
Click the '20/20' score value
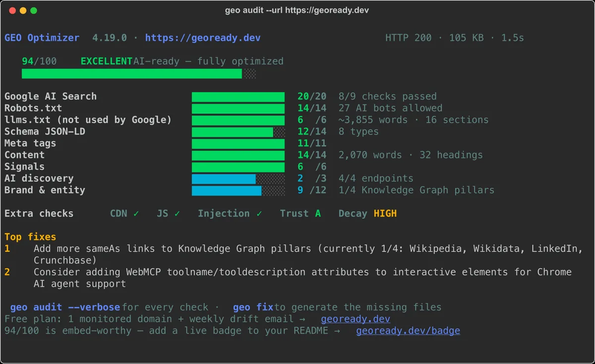(312, 97)
